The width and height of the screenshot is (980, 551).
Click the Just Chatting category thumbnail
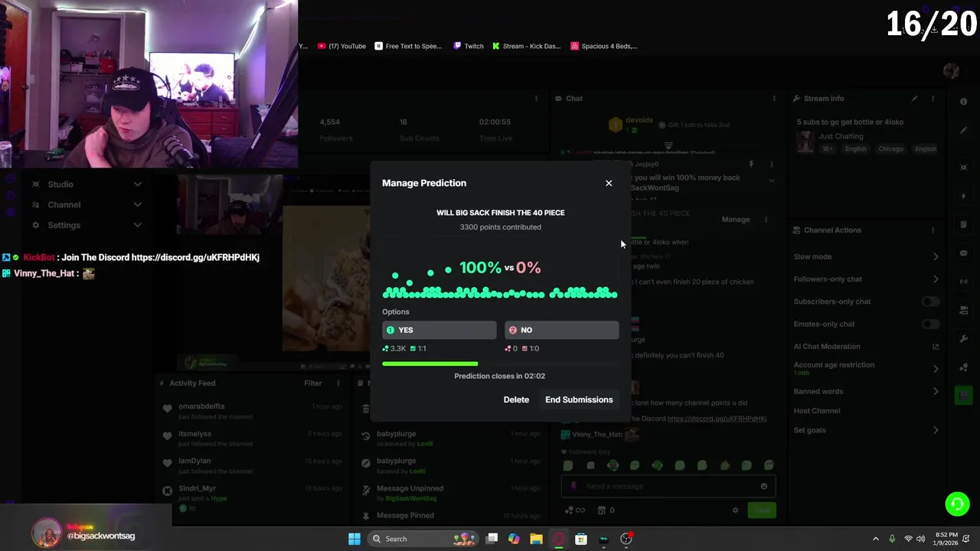pos(805,142)
